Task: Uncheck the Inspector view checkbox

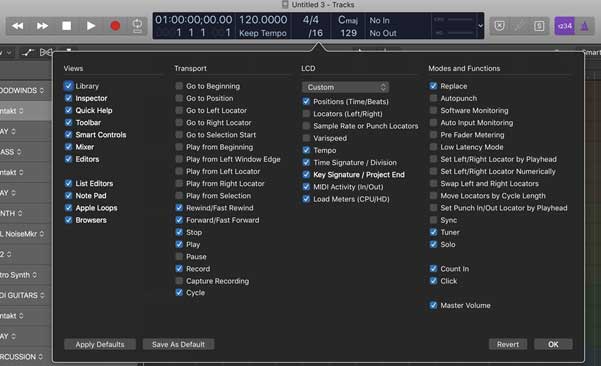Action: (68, 98)
